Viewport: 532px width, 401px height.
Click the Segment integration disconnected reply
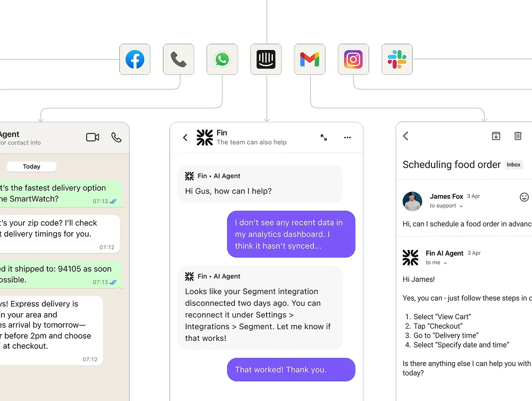tap(260, 308)
